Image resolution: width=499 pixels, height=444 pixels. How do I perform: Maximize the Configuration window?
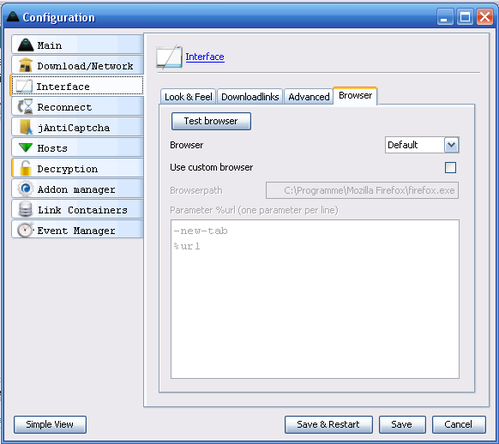click(x=465, y=17)
